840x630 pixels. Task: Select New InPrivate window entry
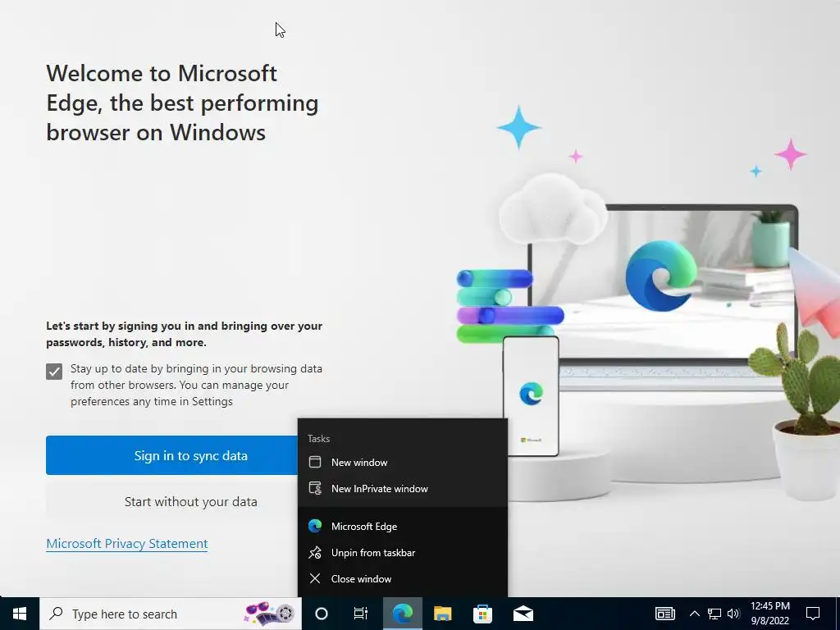tap(402, 489)
